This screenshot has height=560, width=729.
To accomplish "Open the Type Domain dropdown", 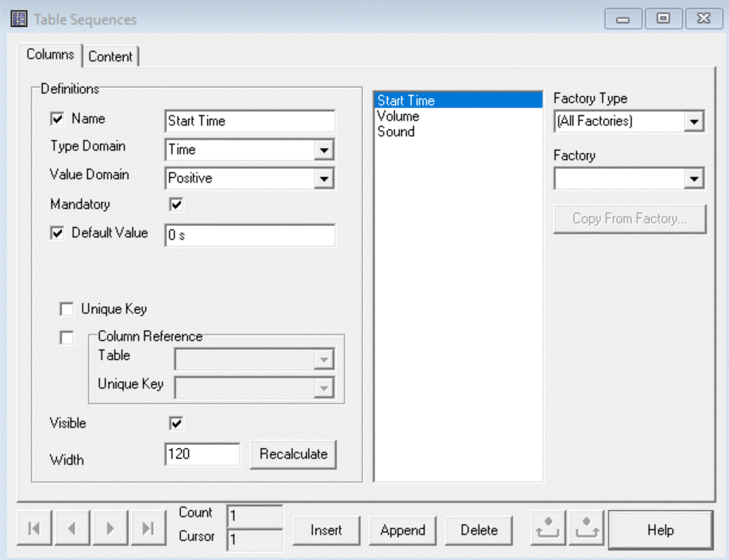I will click(324, 150).
